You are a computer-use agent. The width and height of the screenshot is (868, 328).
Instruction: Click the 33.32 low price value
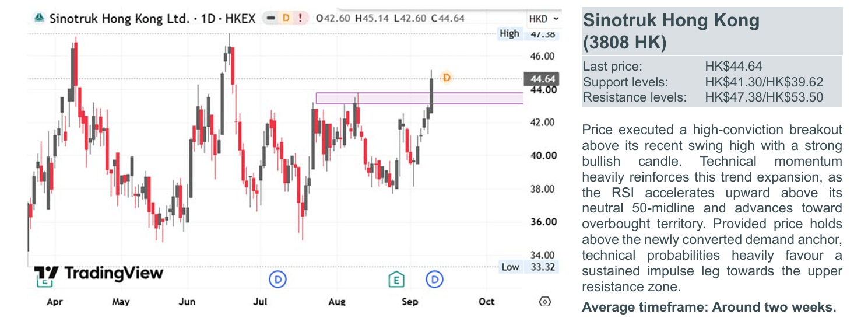click(x=542, y=267)
